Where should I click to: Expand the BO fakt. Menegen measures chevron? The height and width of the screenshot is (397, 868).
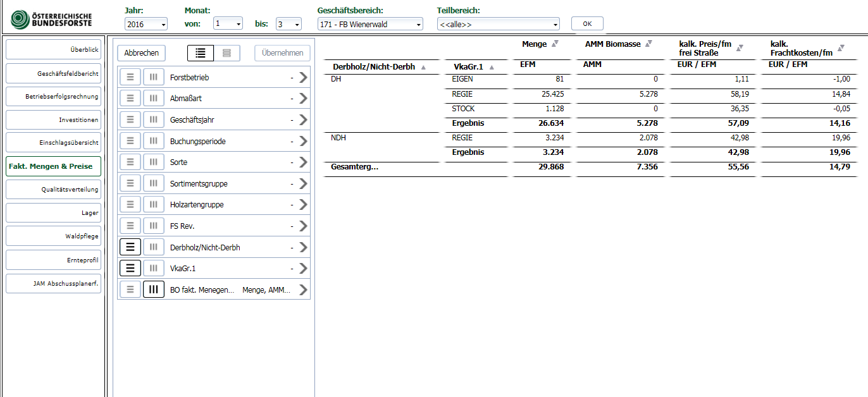click(x=303, y=290)
